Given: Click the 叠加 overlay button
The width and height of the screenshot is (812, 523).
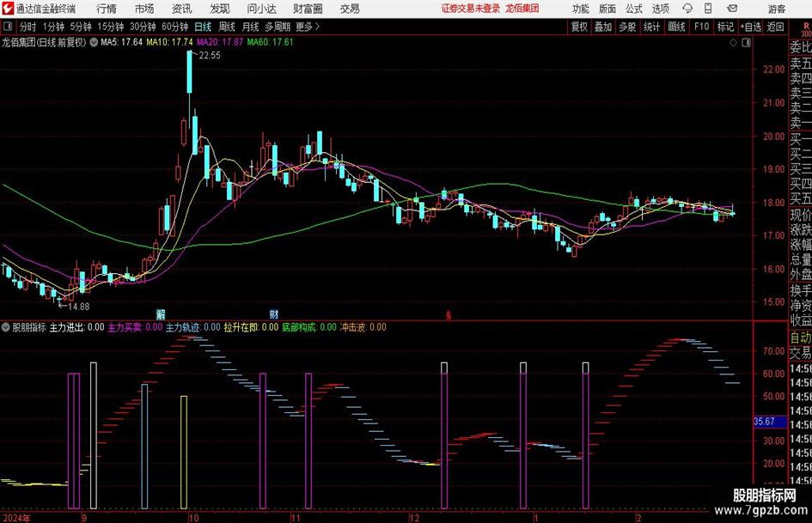Looking at the screenshot, I should coord(603,27).
